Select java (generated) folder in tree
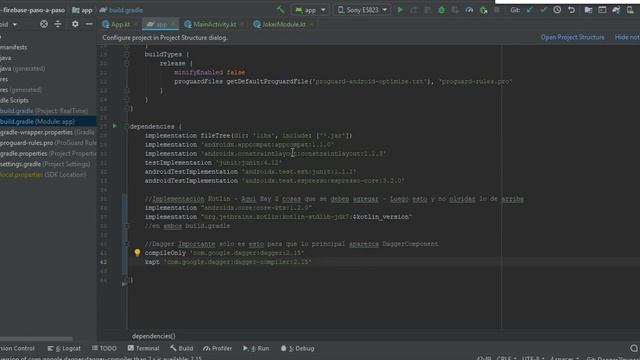Viewport: 640px width, 360px height. click(22, 69)
